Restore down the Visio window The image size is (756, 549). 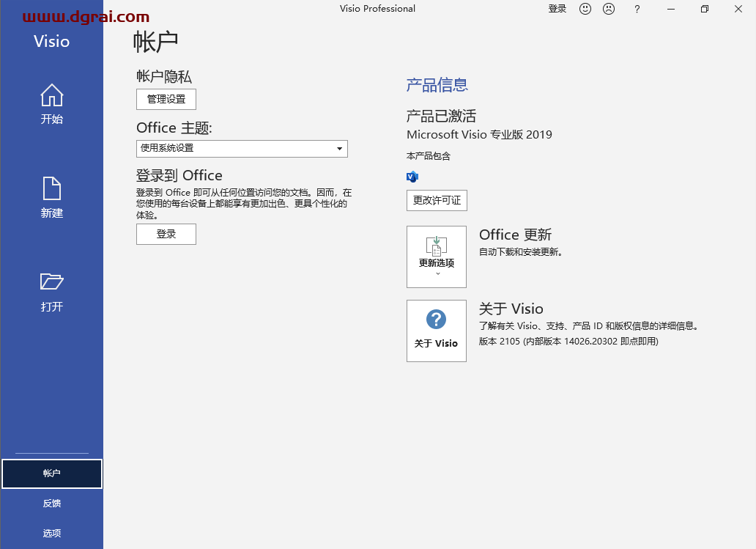705,9
